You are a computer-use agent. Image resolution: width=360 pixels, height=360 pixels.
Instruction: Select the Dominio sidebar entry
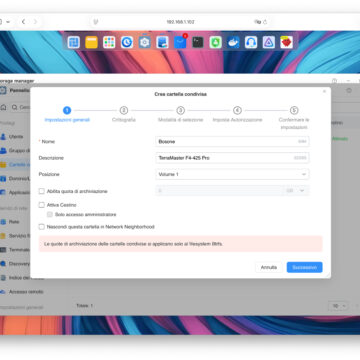[x=15, y=179]
